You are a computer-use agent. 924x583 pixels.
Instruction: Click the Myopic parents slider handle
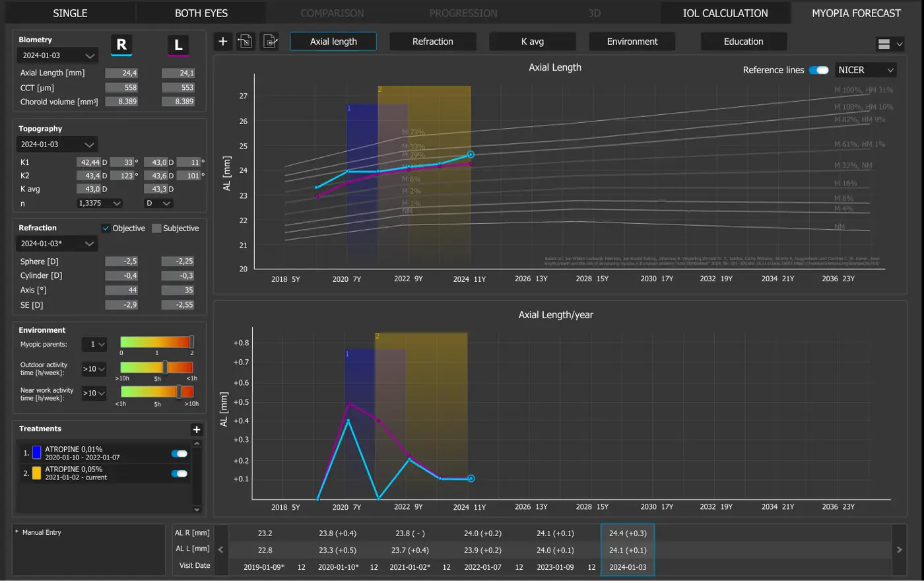191,342
